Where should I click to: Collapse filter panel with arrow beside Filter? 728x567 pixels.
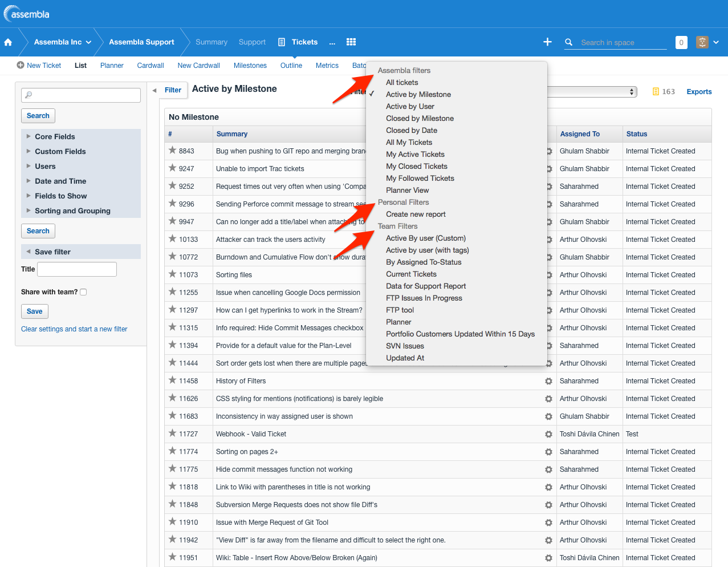click(x=154, y=90)
